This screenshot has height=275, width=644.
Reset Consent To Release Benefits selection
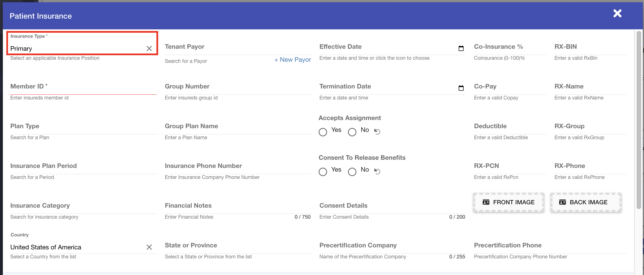click(377, 171)
